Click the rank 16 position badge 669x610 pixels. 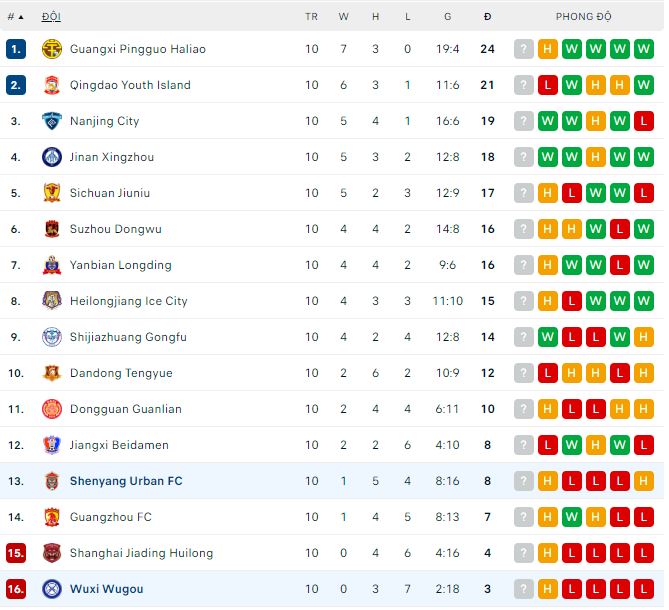point(15,589)
